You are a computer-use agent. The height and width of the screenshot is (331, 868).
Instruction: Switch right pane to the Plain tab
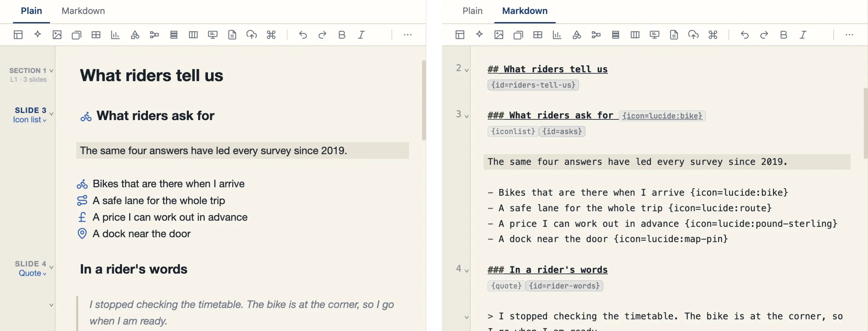click(x=473, y=11)
